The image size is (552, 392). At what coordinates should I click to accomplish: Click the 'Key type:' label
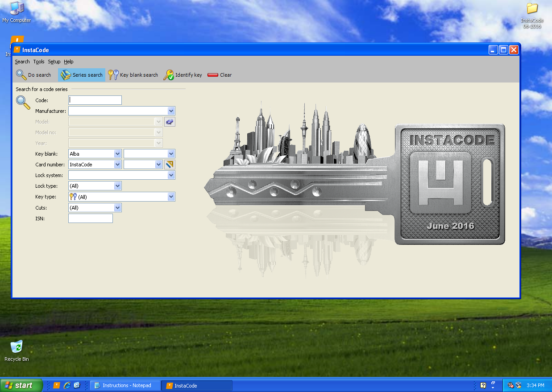46,197
